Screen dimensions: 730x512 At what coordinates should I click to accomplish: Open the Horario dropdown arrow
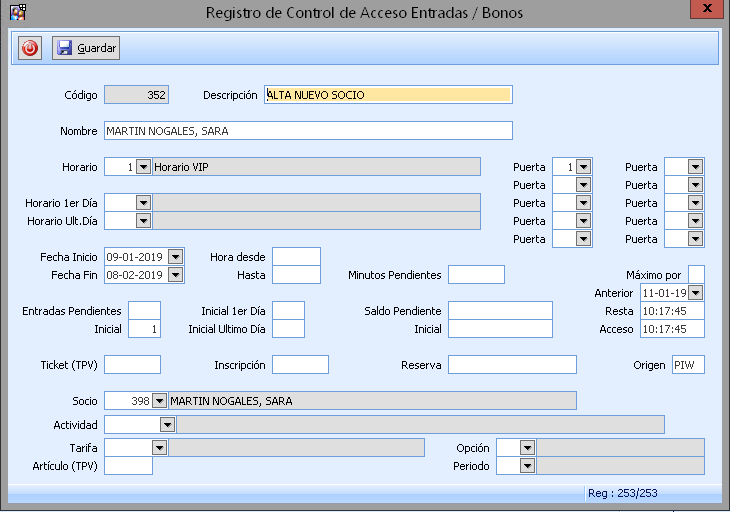click(143, 167)
